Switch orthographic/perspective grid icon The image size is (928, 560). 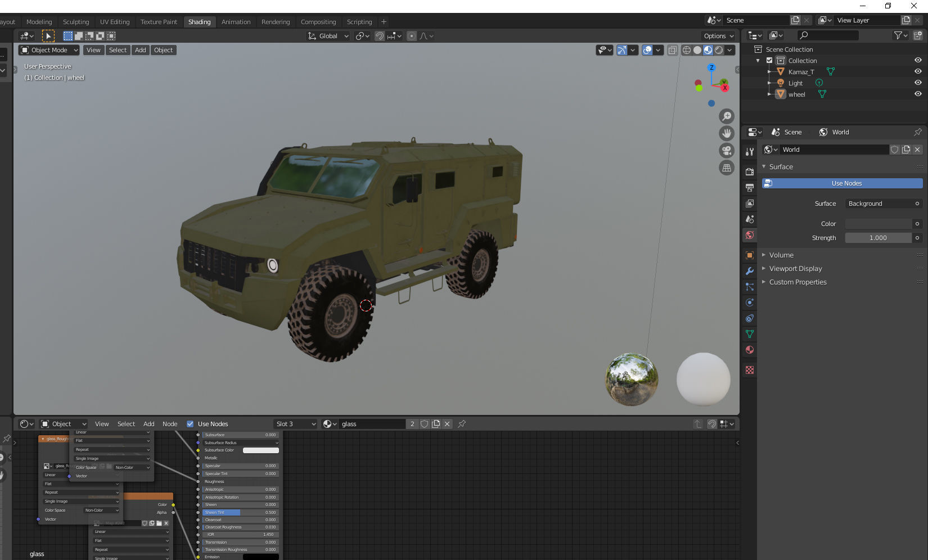727,168
